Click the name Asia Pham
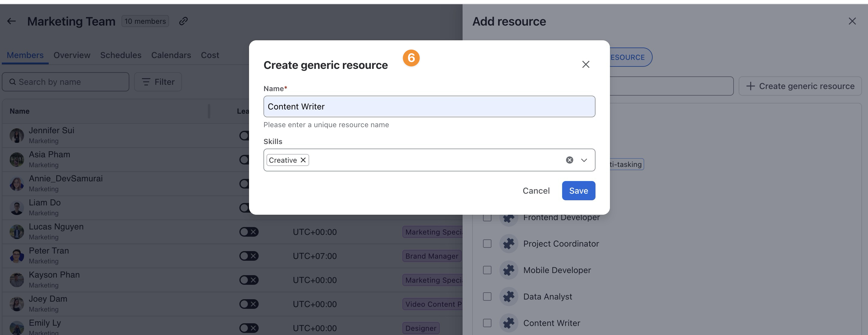This screenshot has height=335, width=868. (x=50, y=154)
